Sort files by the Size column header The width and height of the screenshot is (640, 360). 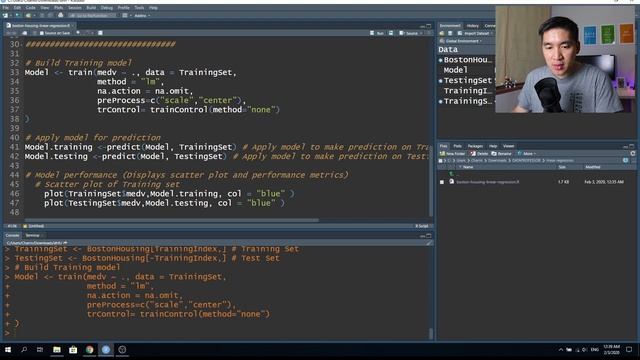[562, 167]
